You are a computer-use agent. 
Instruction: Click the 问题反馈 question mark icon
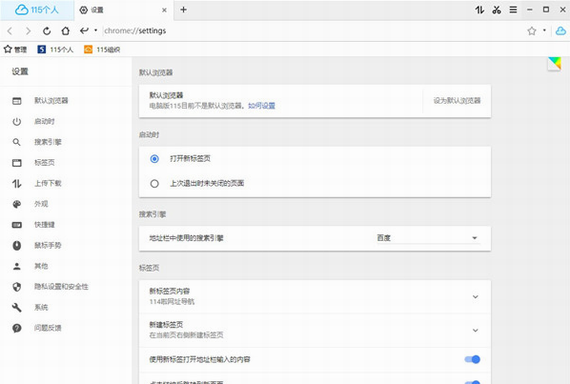point(17,328)
